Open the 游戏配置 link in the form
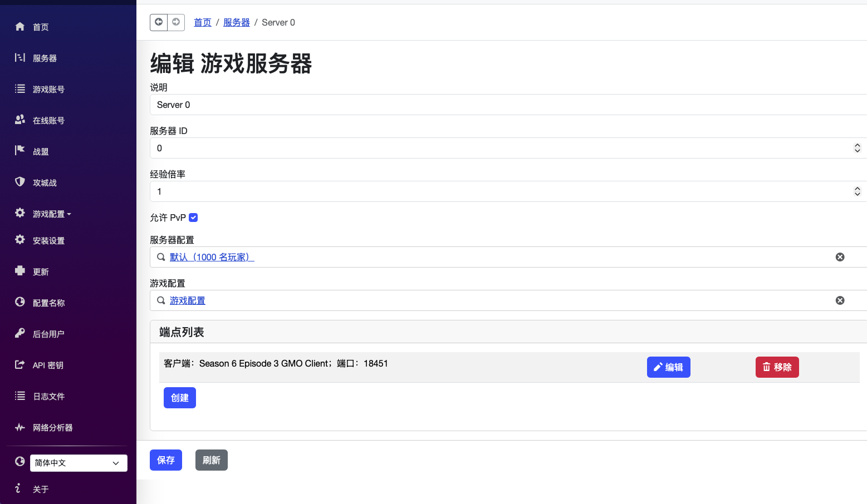This screenshot has height=504, width=867. pos(188,300)
